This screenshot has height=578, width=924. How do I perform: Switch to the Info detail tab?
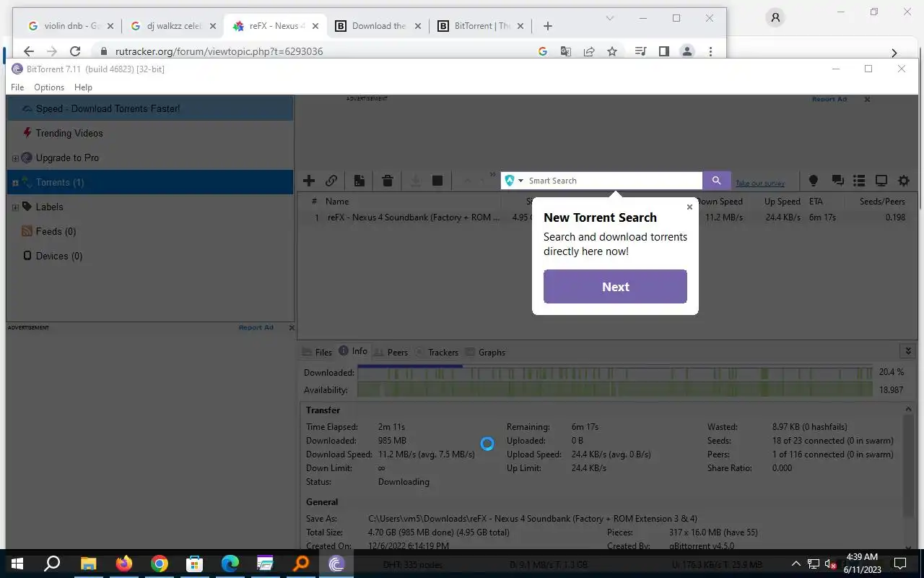353,351
